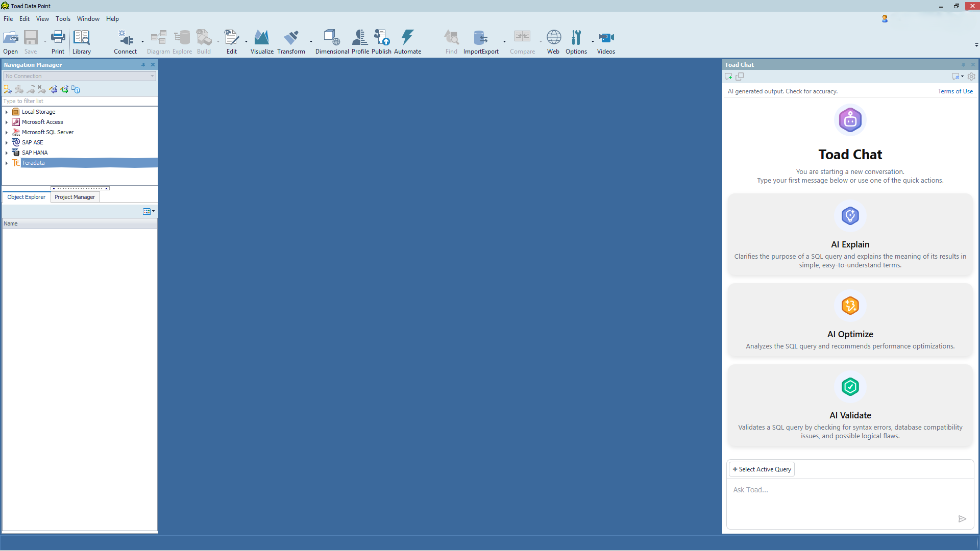Click the panel splitter handle above Object Explorer
Screen dimensions: 980x551
coord(80,188)
